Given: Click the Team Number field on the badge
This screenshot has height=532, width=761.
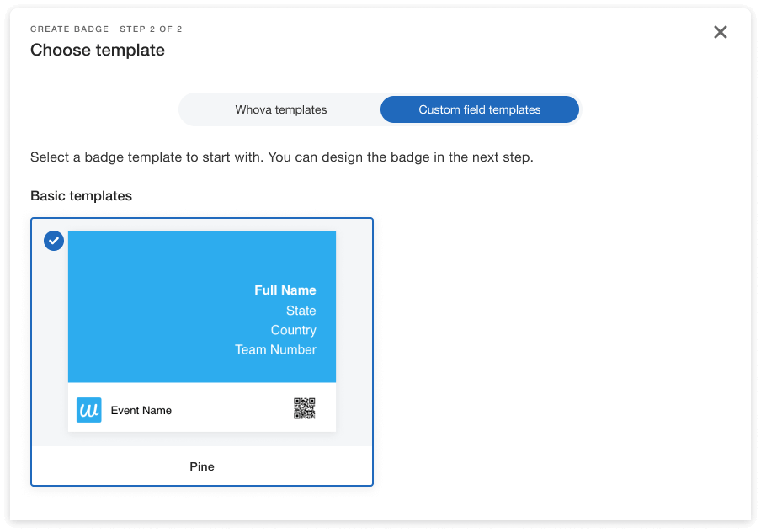Looking at the screenshot, I should pyautogui.click(x=275, y=349).
